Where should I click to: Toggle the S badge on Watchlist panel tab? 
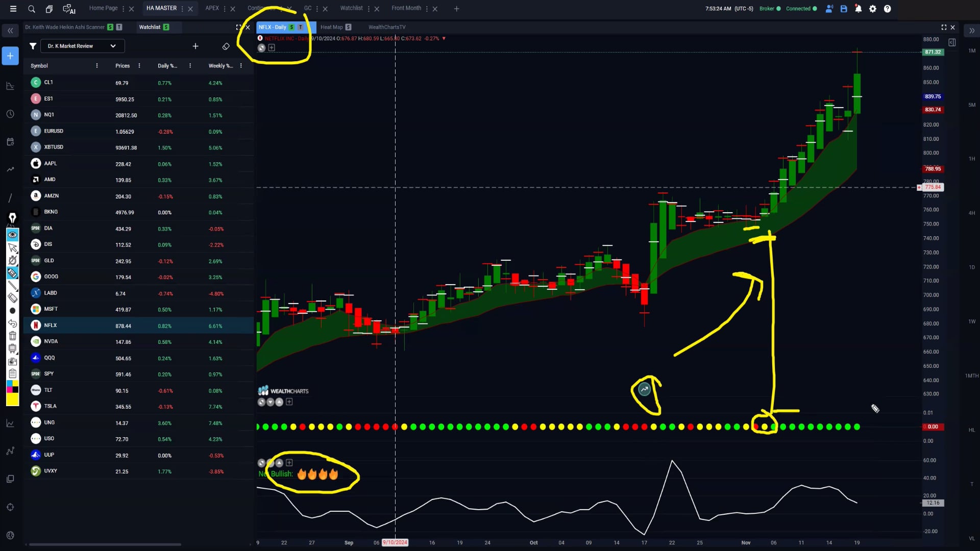tap(166, 27)
